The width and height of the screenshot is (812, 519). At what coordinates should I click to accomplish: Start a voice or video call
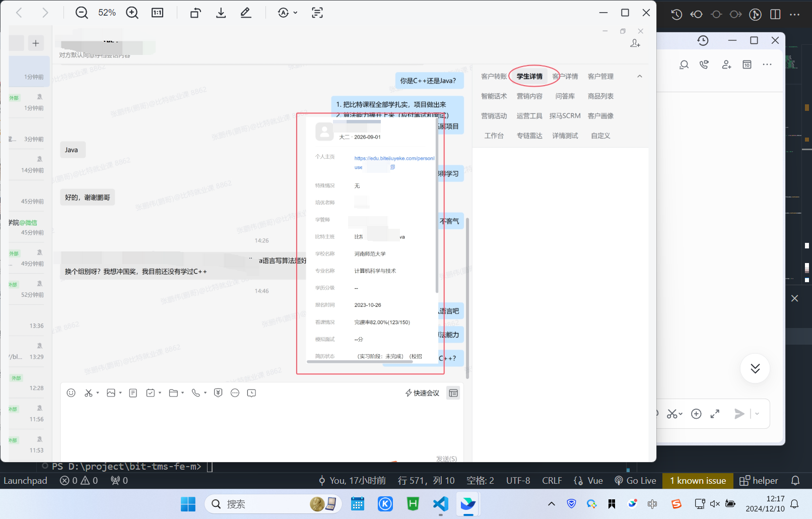point(704,64)
